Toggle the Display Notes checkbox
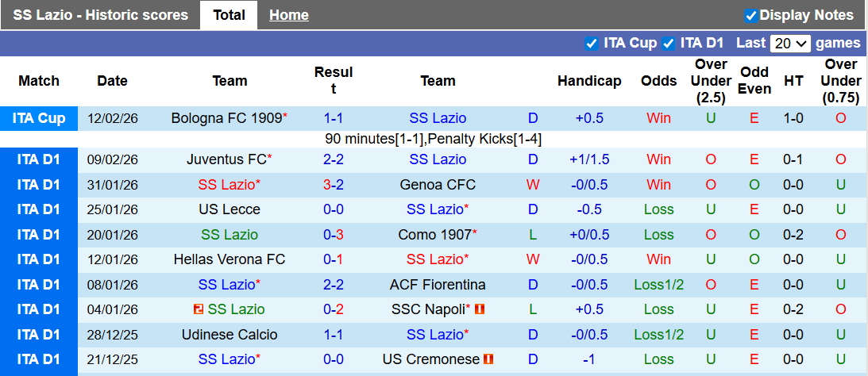The height and width of the screenshot is (376, 868). 750,15
